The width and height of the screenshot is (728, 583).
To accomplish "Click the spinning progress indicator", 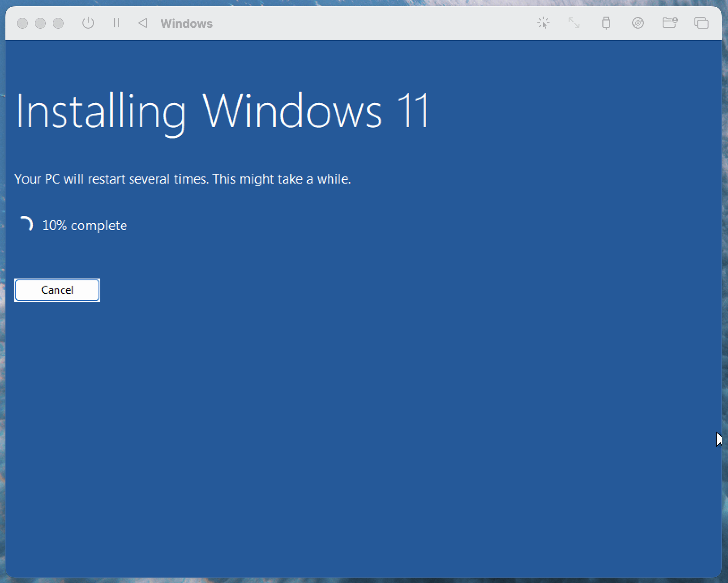I will (x=26, y=224).
